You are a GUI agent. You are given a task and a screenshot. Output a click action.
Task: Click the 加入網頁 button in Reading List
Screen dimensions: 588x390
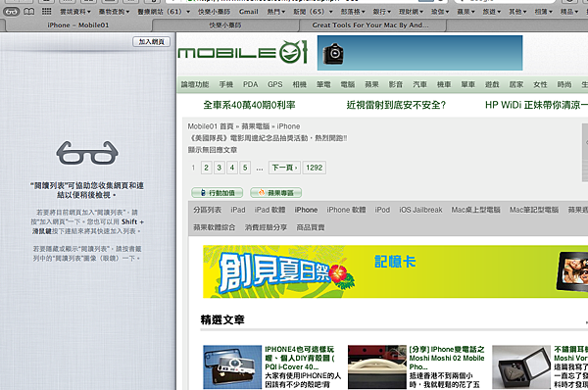[x=151, y=41]
